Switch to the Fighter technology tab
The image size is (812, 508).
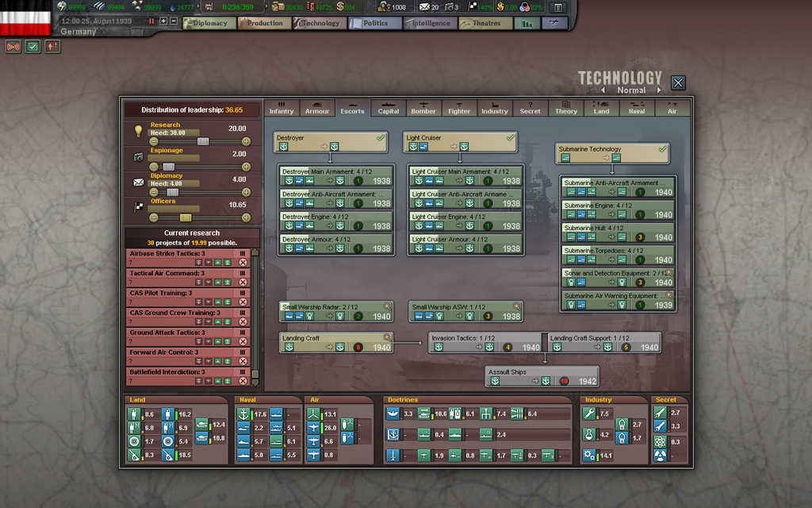[x=459, y=108]
